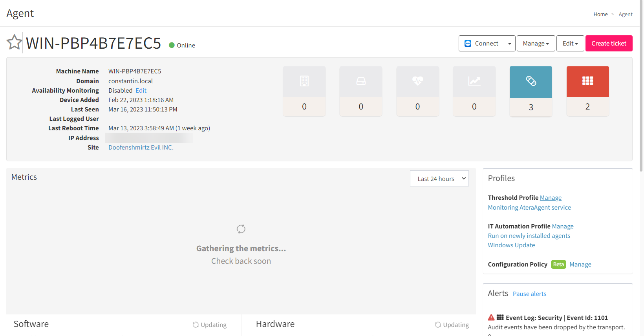Click the page's vertical scrollbar

[x=641, y=86]
